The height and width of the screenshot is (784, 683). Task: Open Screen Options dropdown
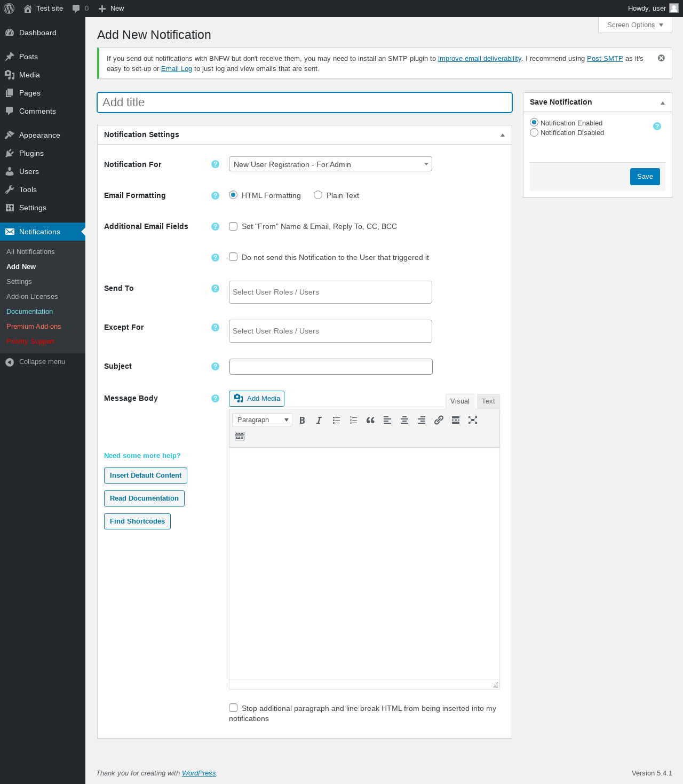tap(635, 25)
